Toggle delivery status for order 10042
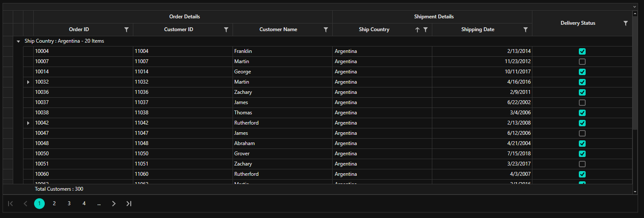Screen dimensions: 644x218 [582, 123]
